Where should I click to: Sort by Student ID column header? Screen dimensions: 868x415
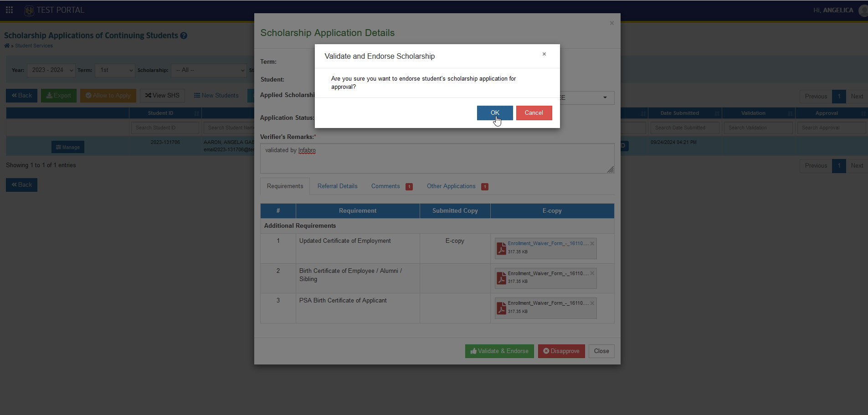[165, 113]
